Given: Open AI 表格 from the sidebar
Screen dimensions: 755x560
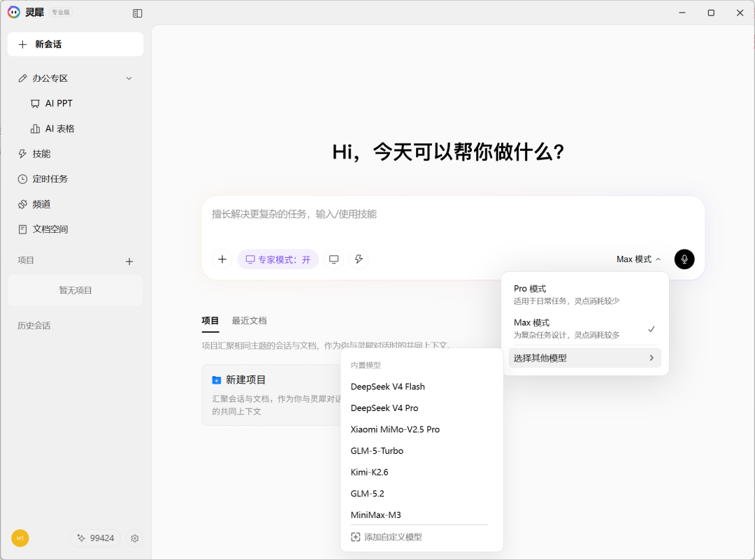Looking at the screenshot, I should pos(75,129).
